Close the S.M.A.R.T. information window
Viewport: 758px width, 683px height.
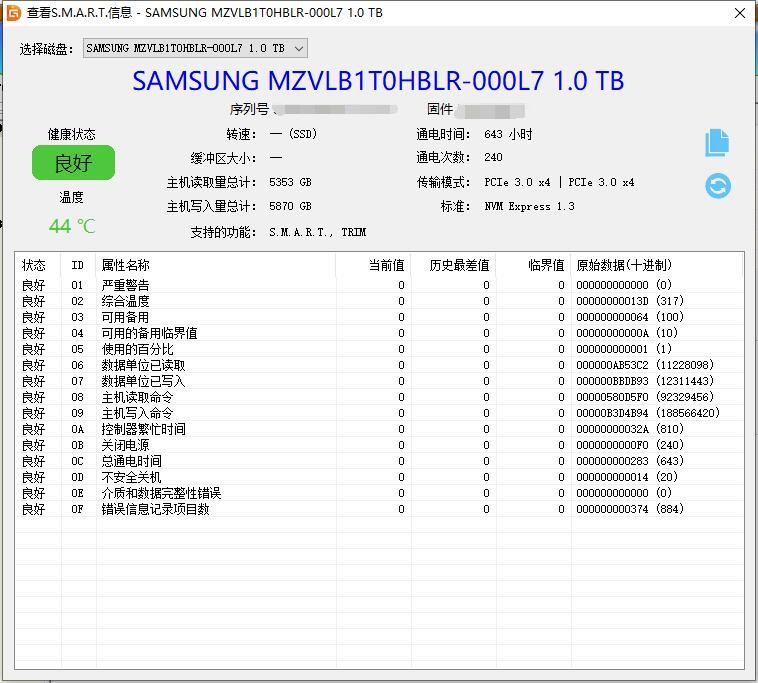point(740,13)
